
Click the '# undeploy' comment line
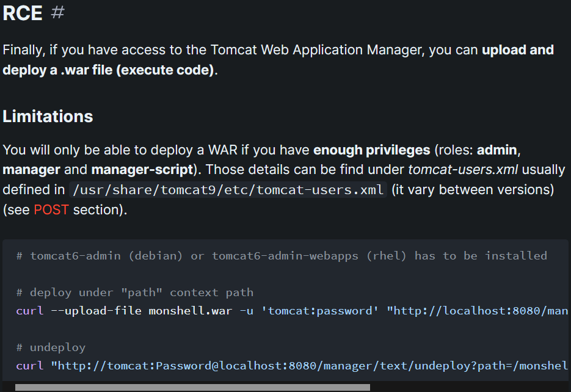point(51,347)
